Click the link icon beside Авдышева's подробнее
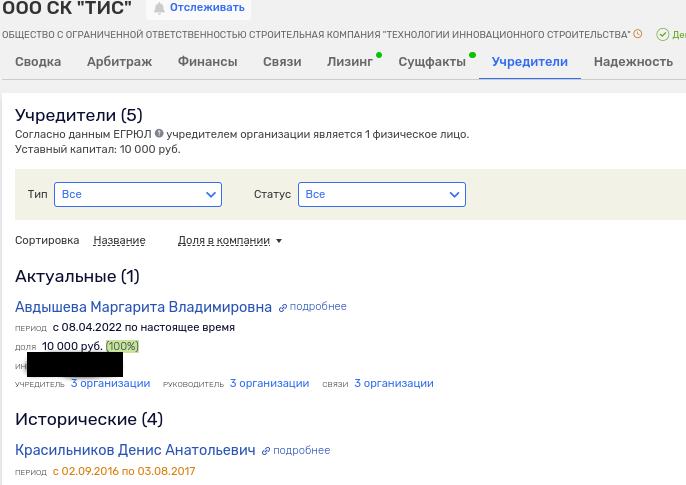Screen dimensions: 686x485 tap(283, 307)
